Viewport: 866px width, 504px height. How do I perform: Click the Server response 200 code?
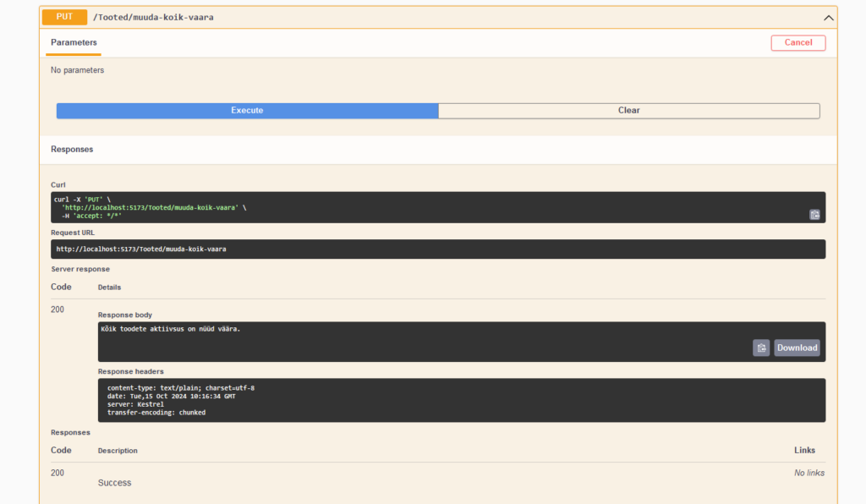(58, 310)
